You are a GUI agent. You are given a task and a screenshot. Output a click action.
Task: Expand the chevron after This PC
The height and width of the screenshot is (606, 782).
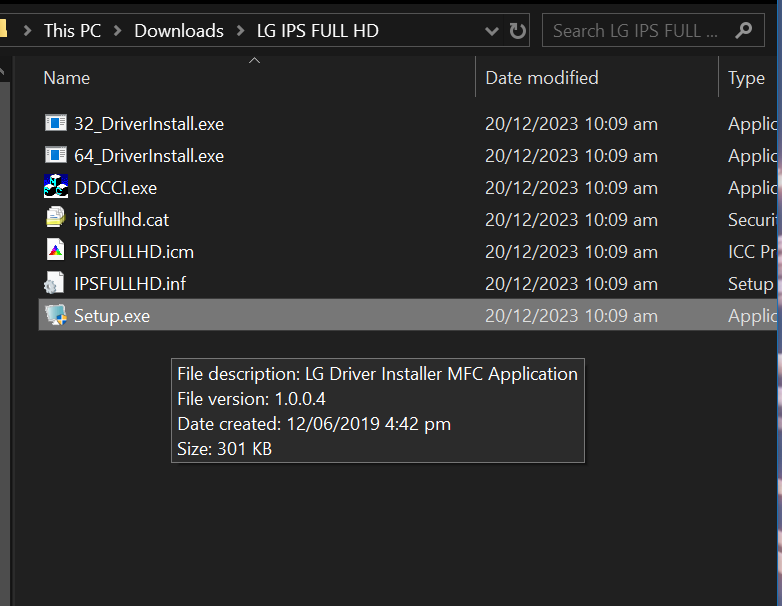click(118, 31)
